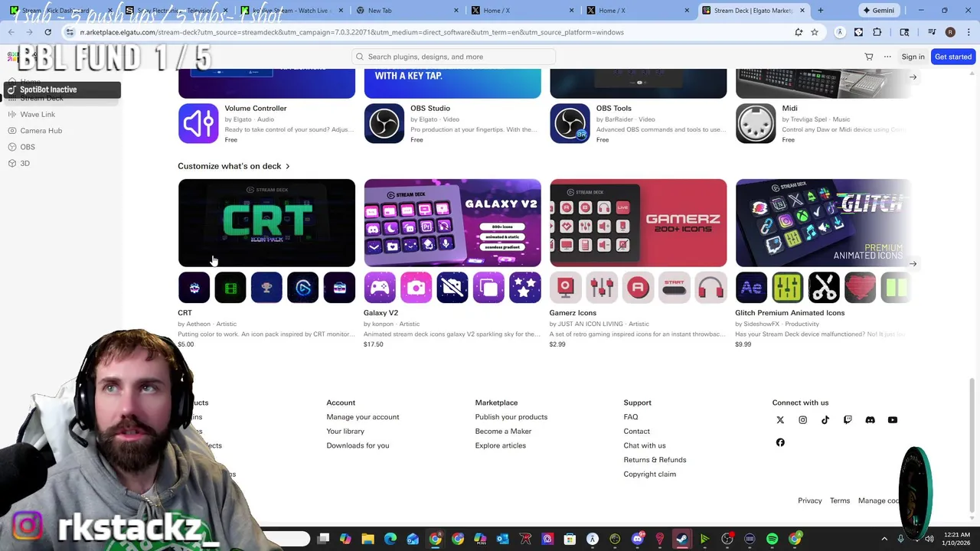The image size is (980, 551).
Task: Select Wave Link in the sidebar
Action: [38, 115]
